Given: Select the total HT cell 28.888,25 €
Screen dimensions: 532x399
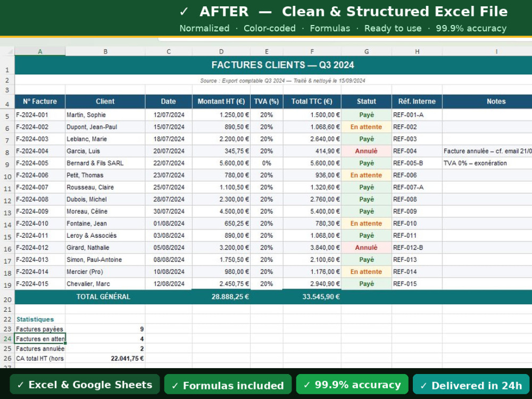Looking at the screenshot, I should tap(221, 297).
